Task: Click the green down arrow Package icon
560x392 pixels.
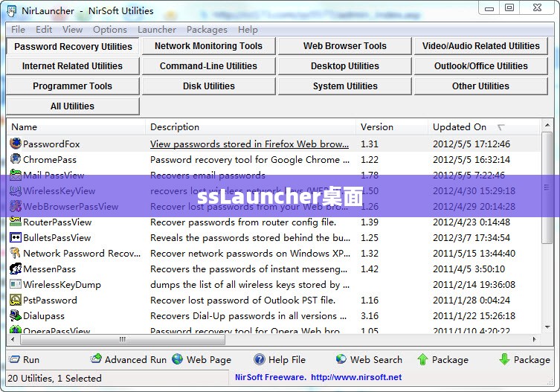Action: pos(504,359)
